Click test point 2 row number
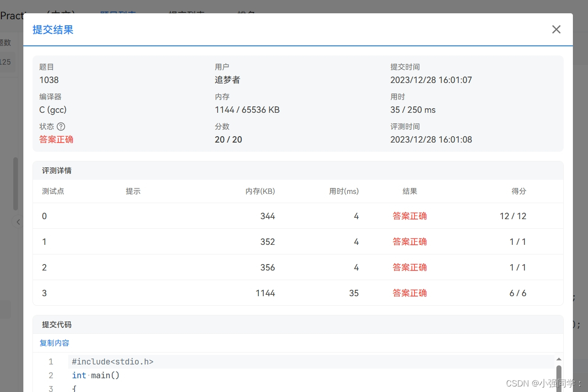The height and width of the screenshot is (392, 588). 44,267
